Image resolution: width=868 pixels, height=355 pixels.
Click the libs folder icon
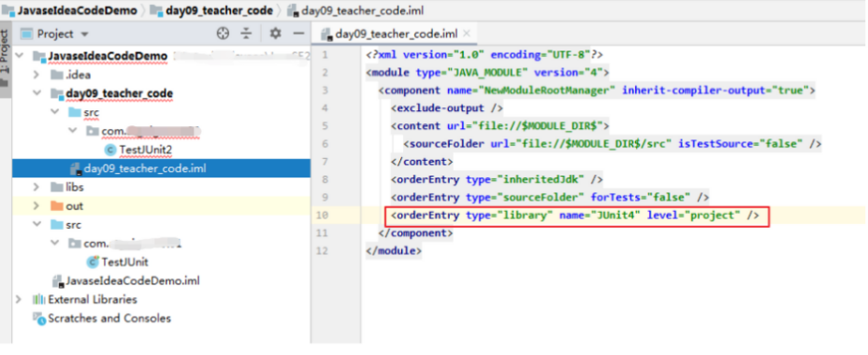coord(56,187)
